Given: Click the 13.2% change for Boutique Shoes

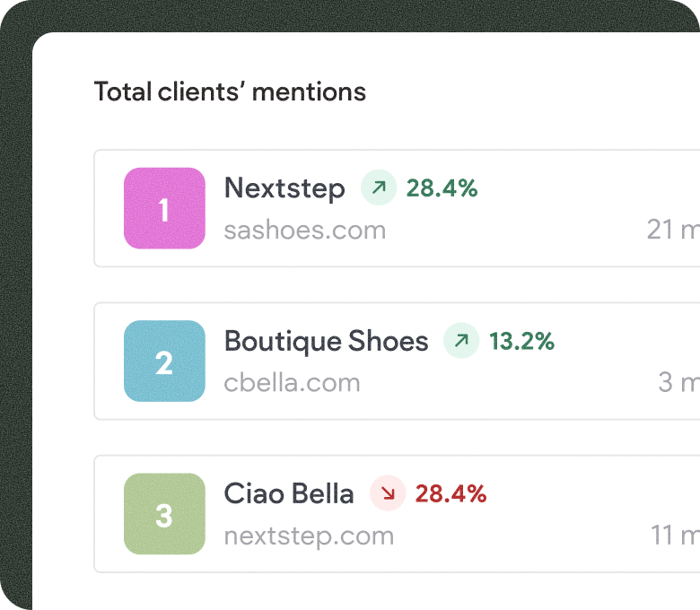Looking at the screenshot, I should [521, 341].
